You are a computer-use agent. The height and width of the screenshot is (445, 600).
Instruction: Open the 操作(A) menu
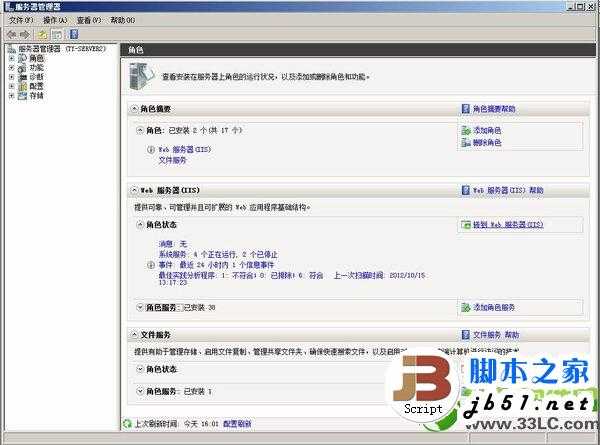55,20
